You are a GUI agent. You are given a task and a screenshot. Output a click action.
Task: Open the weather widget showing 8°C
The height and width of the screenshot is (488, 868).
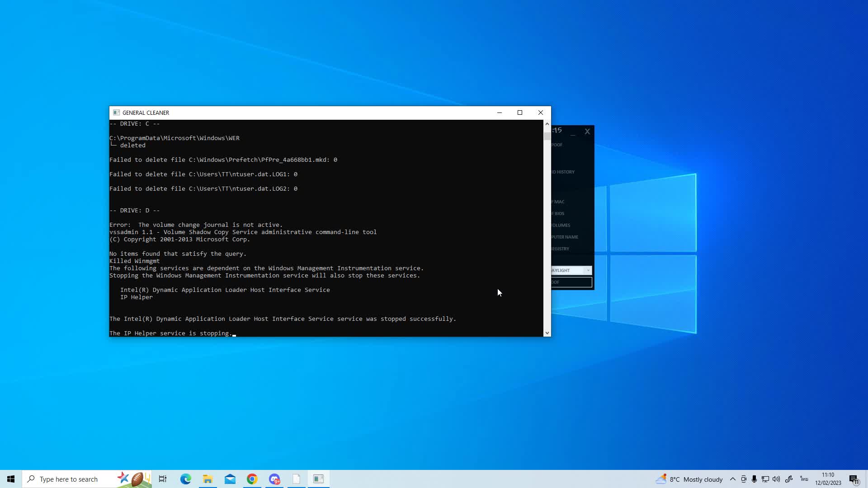click(689, 479)
